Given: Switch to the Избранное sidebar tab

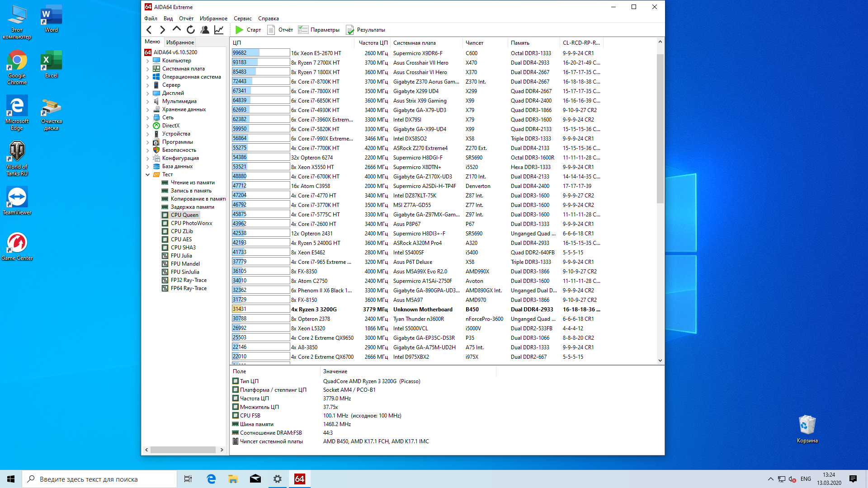Looking at the screenshot, I should point(180,42).
